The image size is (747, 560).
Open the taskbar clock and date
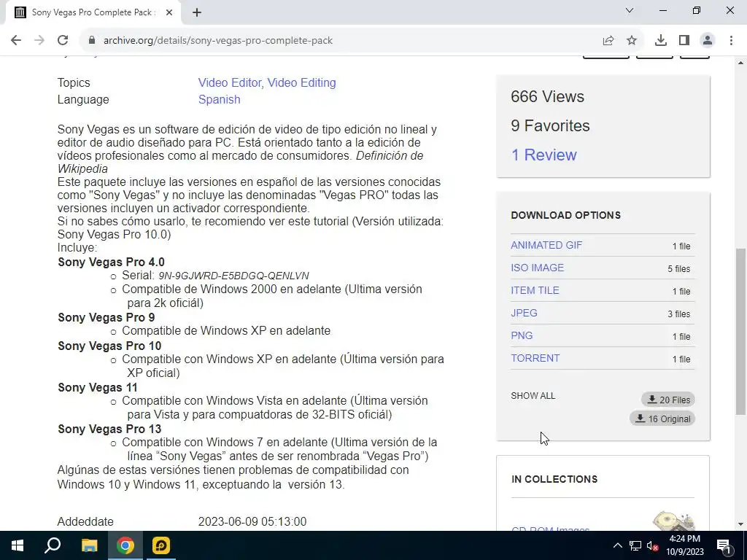pyautogui.click(x=684, y=545)
